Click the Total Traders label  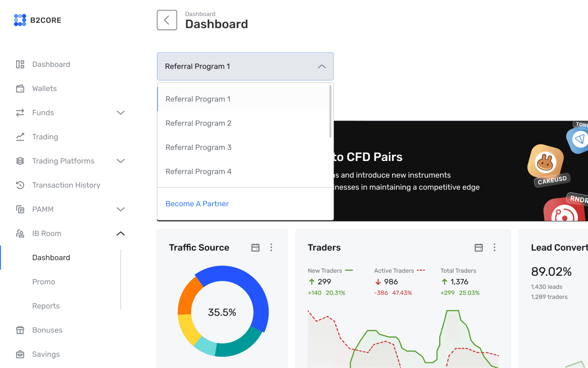coord(458,271)
